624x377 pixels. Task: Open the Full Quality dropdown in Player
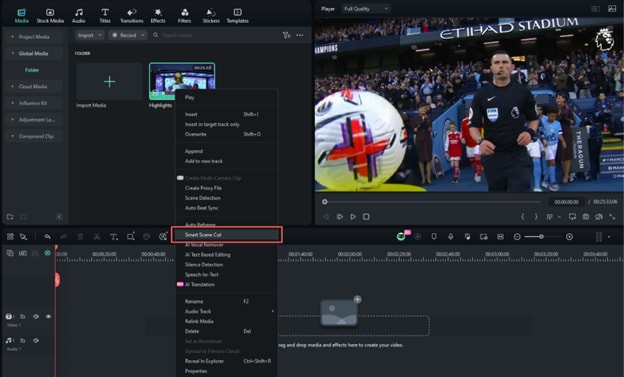point(365,9)
